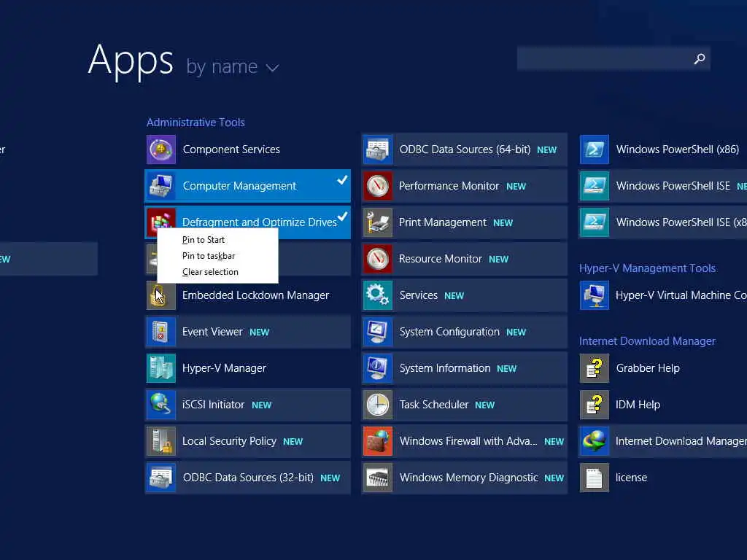This screenshot has height=560, width=747.
Task: Click the Defragment and Optimize Drives icon
Action: [x=161, y=222]
